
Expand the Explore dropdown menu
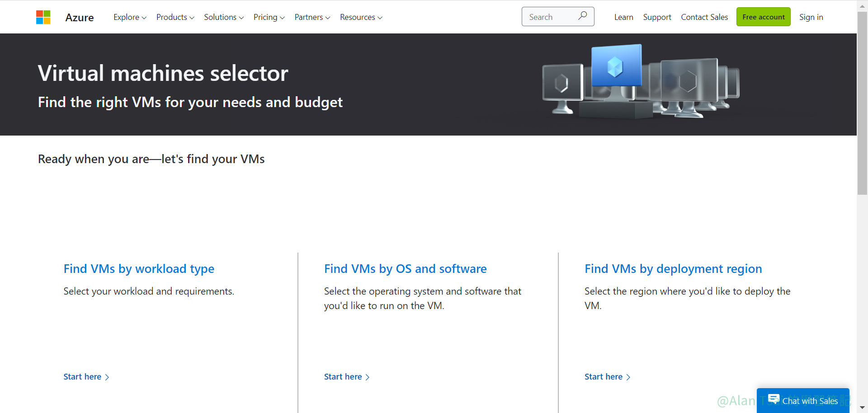[130, 17]
